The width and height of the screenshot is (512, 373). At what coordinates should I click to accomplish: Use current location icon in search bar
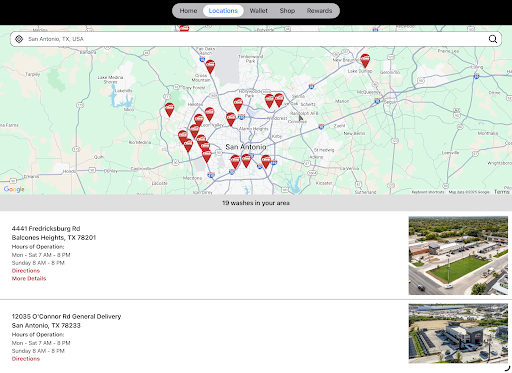tap(19, 39)
